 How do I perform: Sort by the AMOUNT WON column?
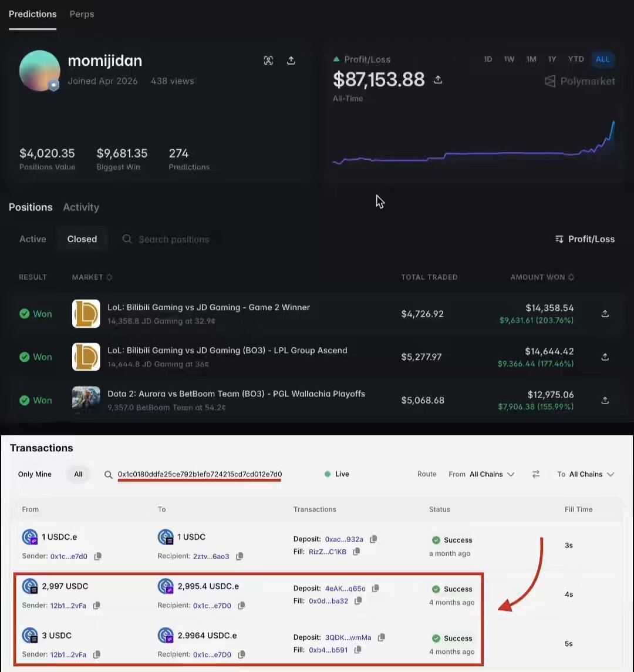point(542,277)
